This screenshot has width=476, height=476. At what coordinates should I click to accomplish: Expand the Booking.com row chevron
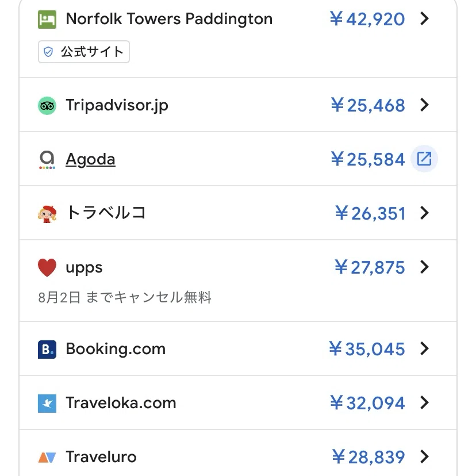coord(424,348)
